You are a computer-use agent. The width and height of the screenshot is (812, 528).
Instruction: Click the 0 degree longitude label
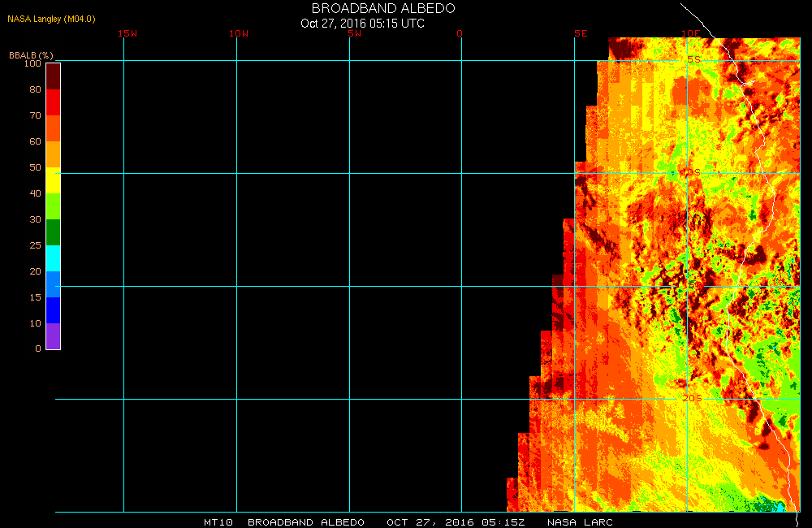460,33
